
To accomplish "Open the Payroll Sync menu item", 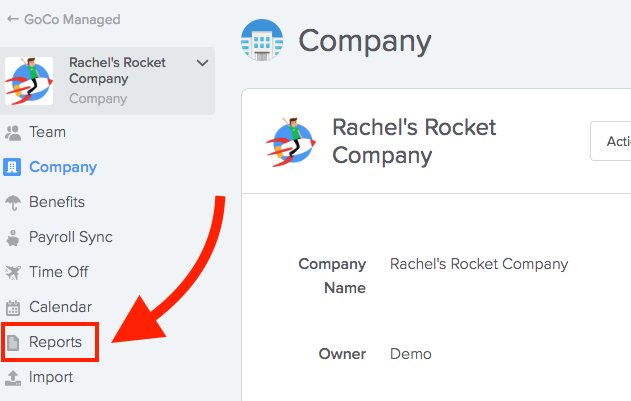I will click(x=71, y=237).
